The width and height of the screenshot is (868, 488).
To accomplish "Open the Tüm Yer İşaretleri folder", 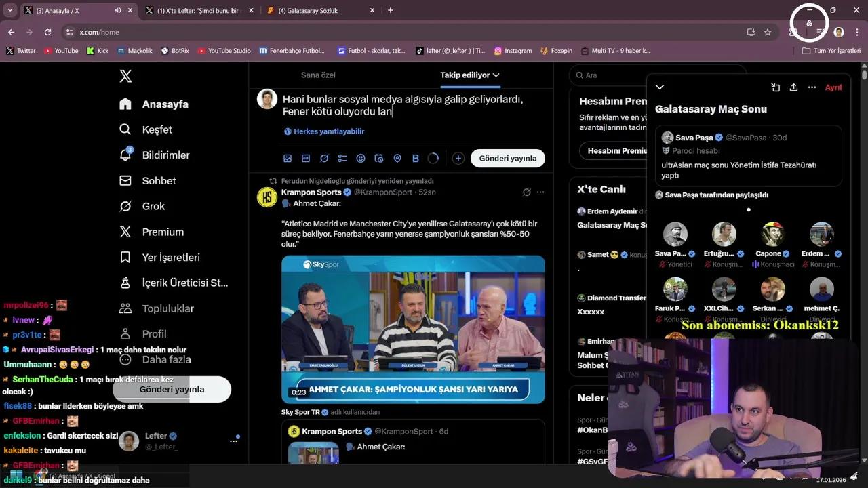I will tap(831, 51).
